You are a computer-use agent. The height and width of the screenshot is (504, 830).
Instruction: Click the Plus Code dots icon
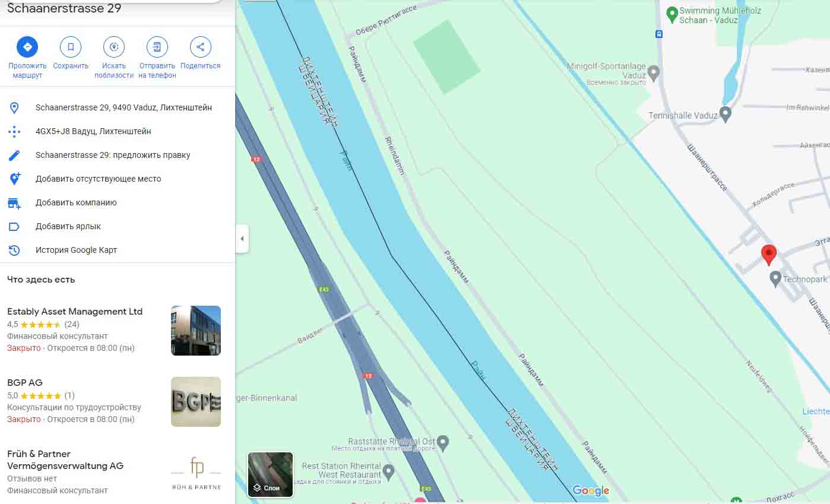click(14, 132)
